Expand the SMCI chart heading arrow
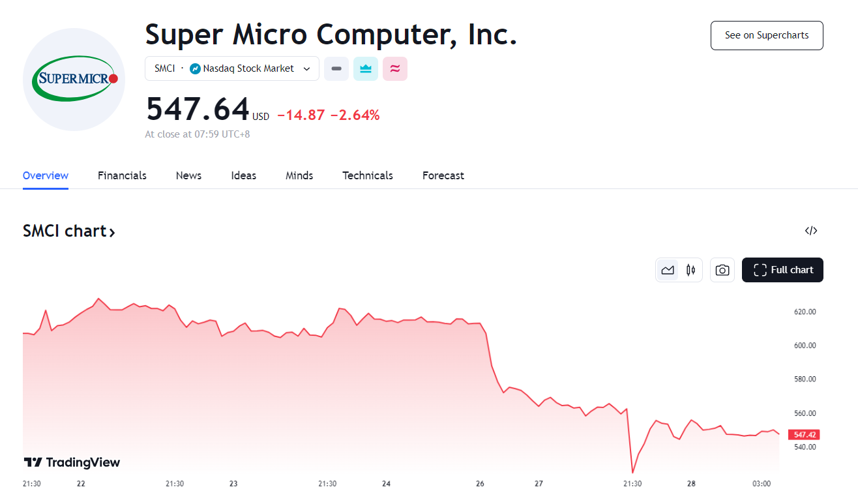 (x=112, y=232)
